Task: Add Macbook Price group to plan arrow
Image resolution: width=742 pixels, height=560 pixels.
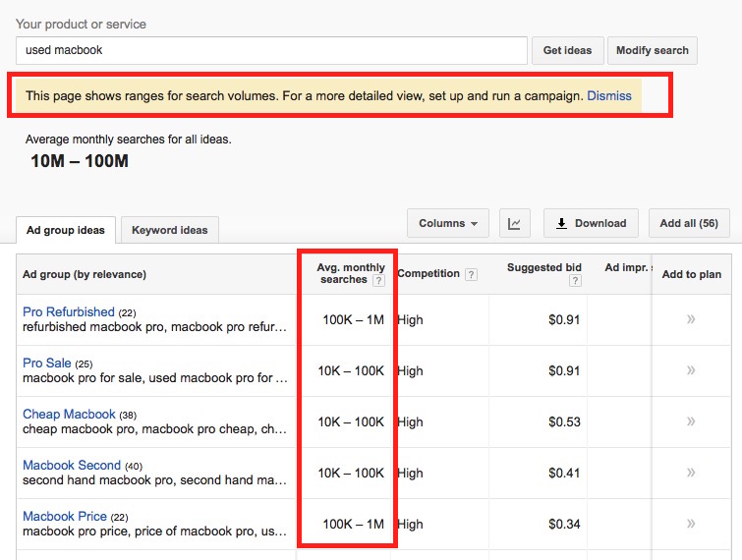Action: tap(691, 524)
